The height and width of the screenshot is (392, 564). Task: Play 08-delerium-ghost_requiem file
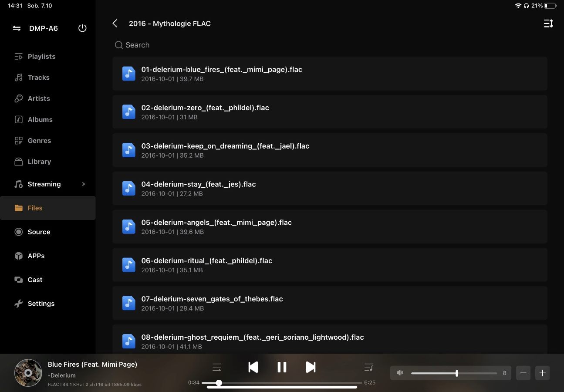(x=330, y=339)
